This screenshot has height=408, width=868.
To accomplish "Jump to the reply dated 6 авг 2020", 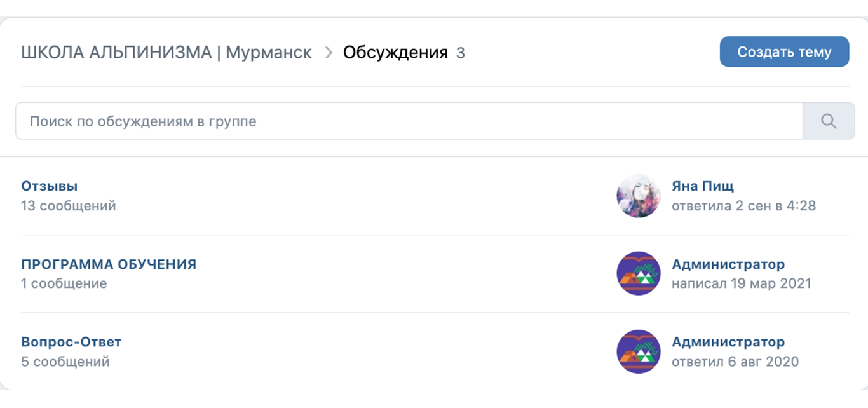I will pyautogui.click(x=735, y=362).
